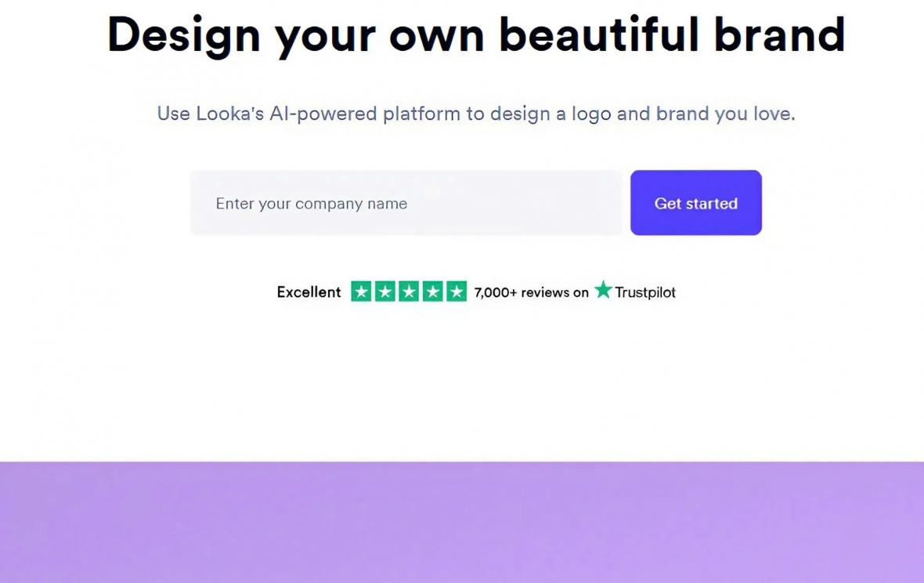This screenshot has height=583, width=924.
Task: Click 'you love.' at the subheading end
Action: point(755,114)
